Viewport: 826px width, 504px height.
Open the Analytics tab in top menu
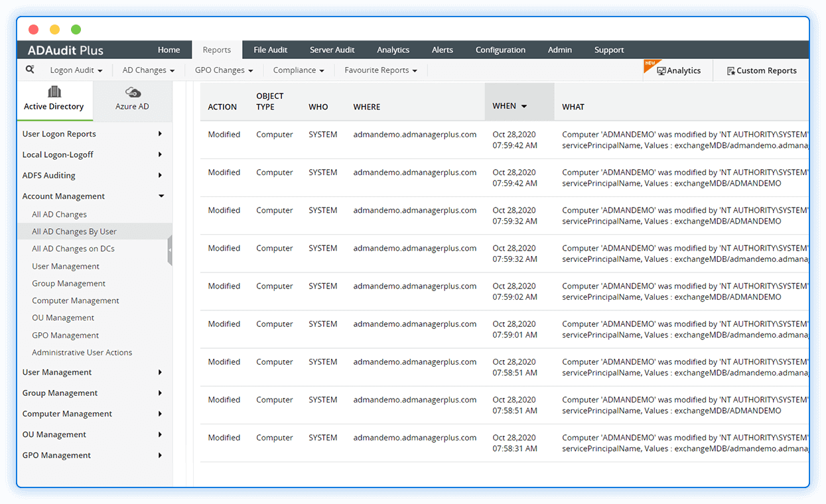(393, 50)
